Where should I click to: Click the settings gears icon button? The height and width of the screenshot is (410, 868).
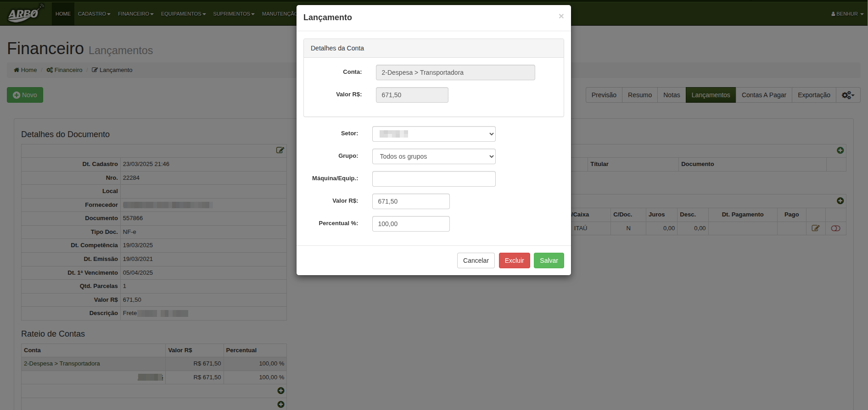pyautogui.click(x=848, y=95)
